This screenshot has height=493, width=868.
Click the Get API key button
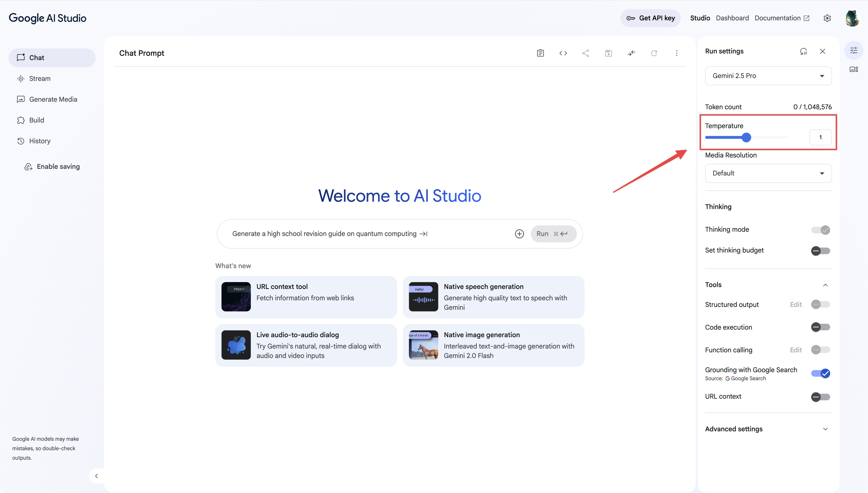[650, 18]
